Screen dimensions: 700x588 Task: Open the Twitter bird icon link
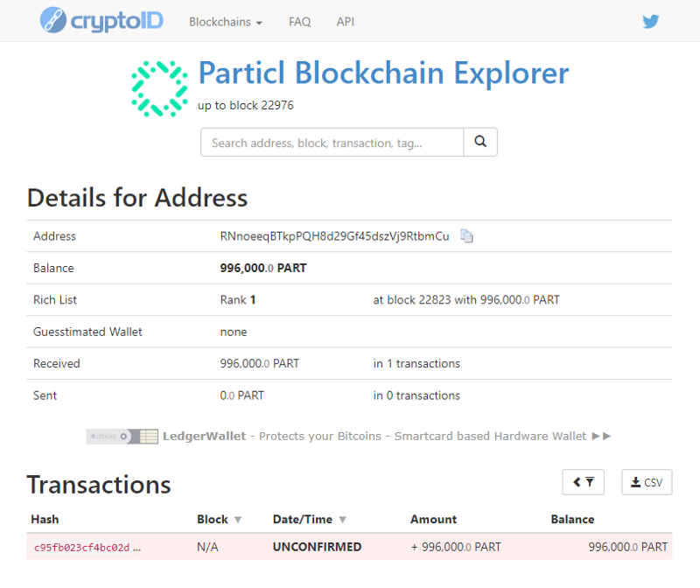pos(650,21)
